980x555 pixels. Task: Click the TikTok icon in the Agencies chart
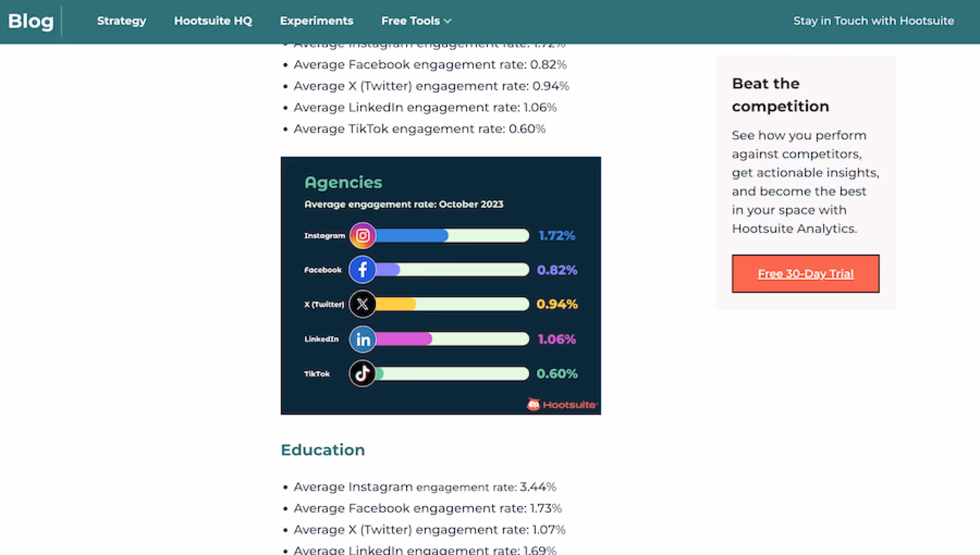[x=362, y=373]
